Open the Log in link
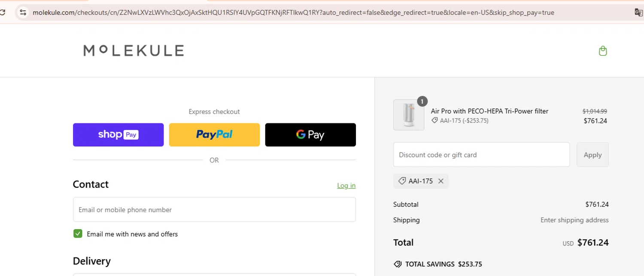Viewport: 644px width, 276px height. click(346, 185)
